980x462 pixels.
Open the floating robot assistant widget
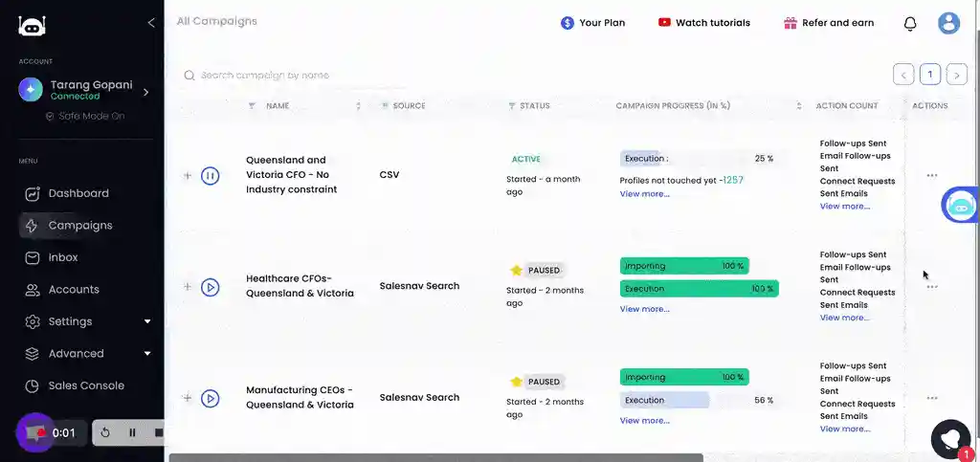tap(961, 205)
